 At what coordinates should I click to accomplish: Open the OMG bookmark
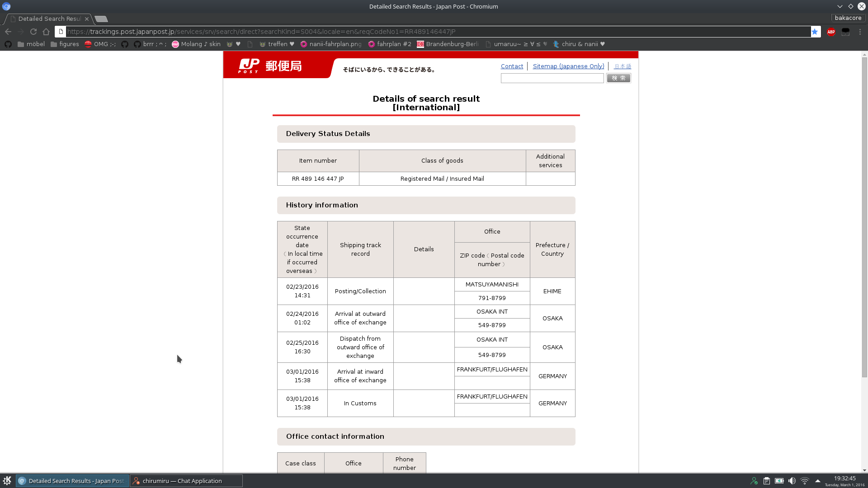pyautogui.click(x=100, y=44)
